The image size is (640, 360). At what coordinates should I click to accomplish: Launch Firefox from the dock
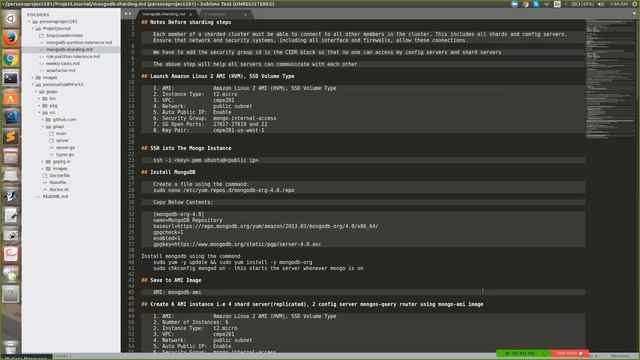(x=11, y=38)
